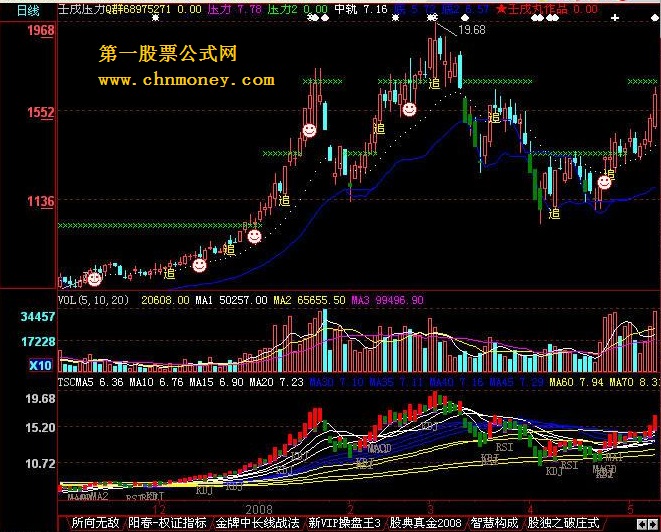Click the 15.20 axis label in the bottom panel

tap(40, 427)
